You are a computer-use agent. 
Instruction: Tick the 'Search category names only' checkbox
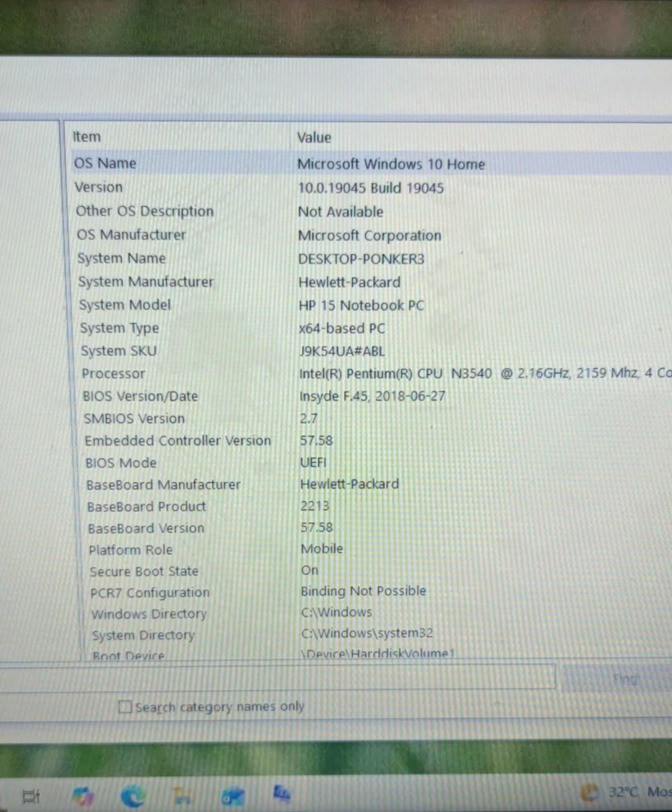tap(125, 707)
